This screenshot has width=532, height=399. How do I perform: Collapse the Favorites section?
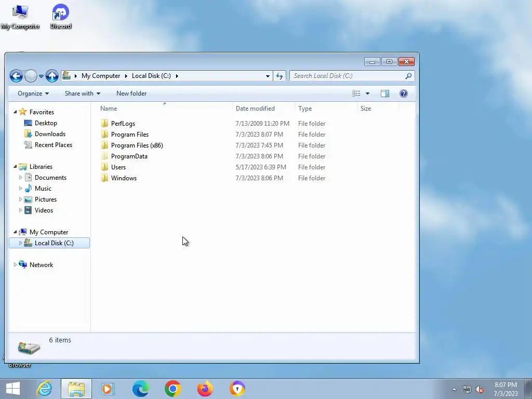coord(15,112)
